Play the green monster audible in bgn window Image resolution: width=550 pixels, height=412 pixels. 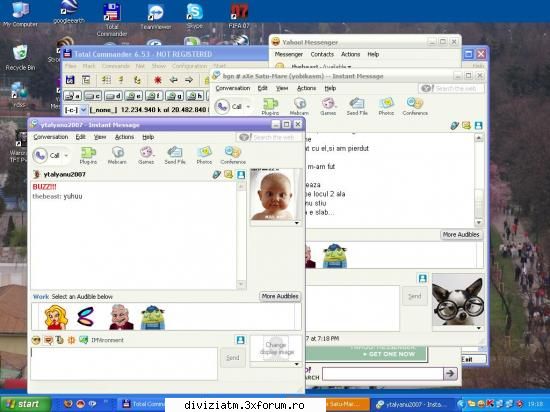point(335,256)
